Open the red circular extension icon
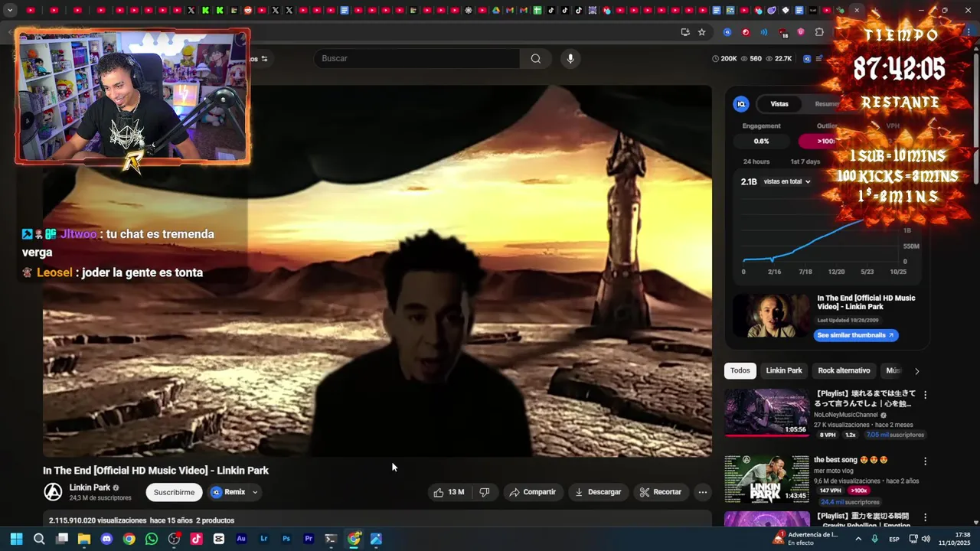Screen dimensions: 980x551 point(746,32)
